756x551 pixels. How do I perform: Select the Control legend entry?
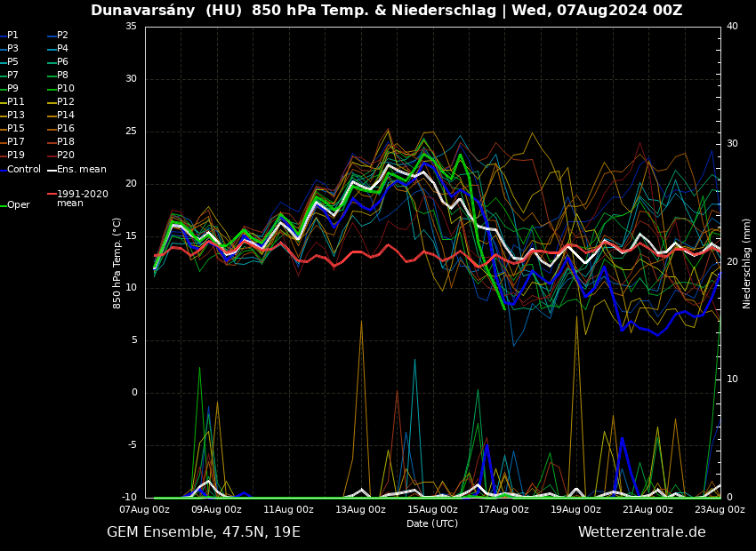(x=23, y=170)
